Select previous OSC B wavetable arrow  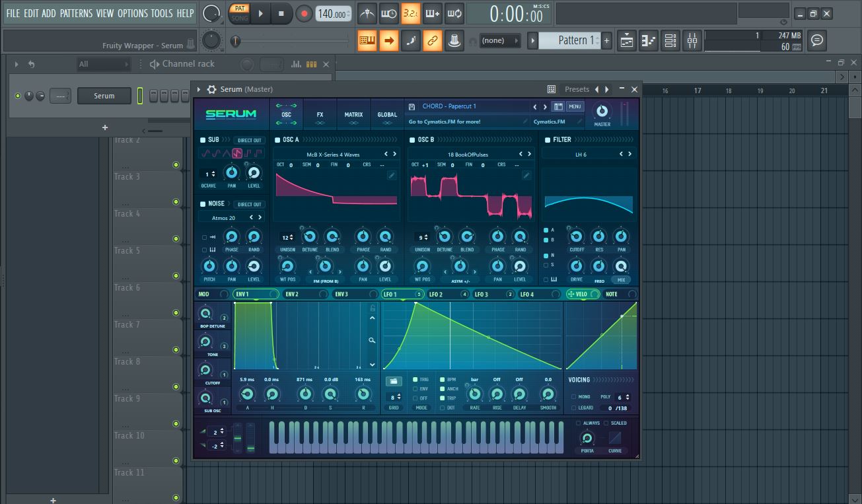point(521,154)
